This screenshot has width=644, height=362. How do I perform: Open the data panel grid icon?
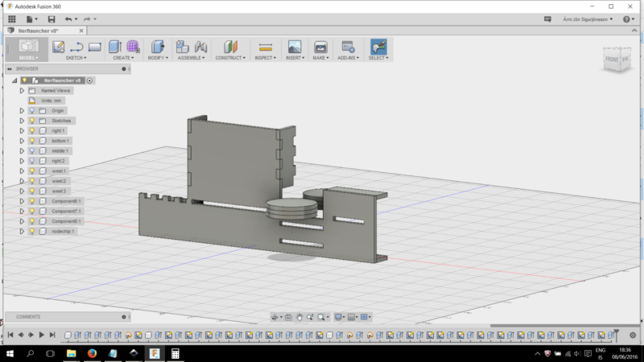pyautogui.click(x=12, y=19)
